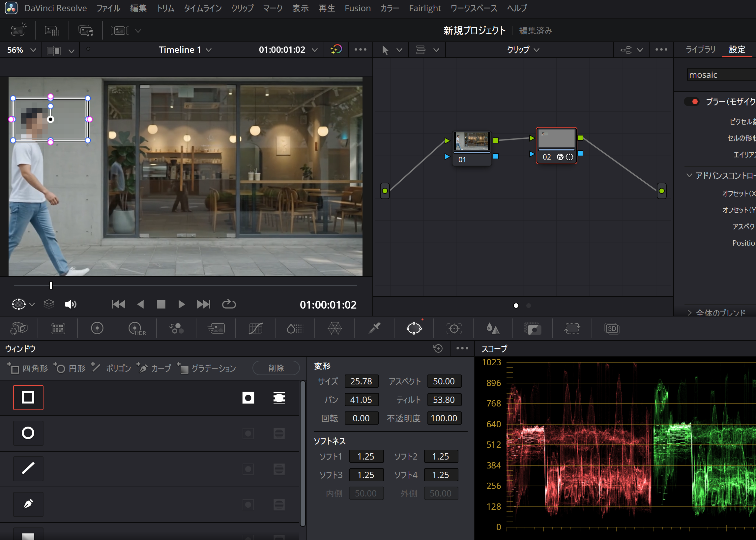Switch to the ライブラリ tab
Screen dimensions: 756x540
(x=701, y=49)
